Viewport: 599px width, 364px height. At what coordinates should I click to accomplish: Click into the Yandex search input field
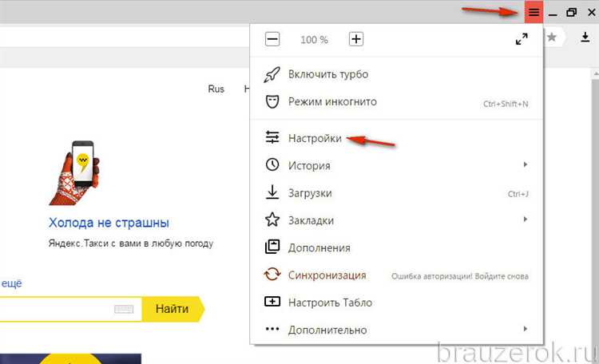pos(70,309)
